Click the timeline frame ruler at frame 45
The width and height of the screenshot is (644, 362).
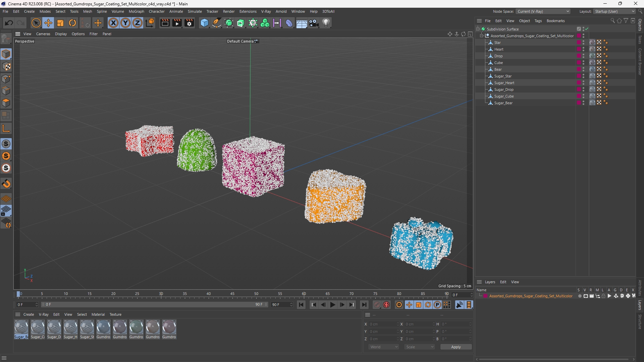point(232,294)
